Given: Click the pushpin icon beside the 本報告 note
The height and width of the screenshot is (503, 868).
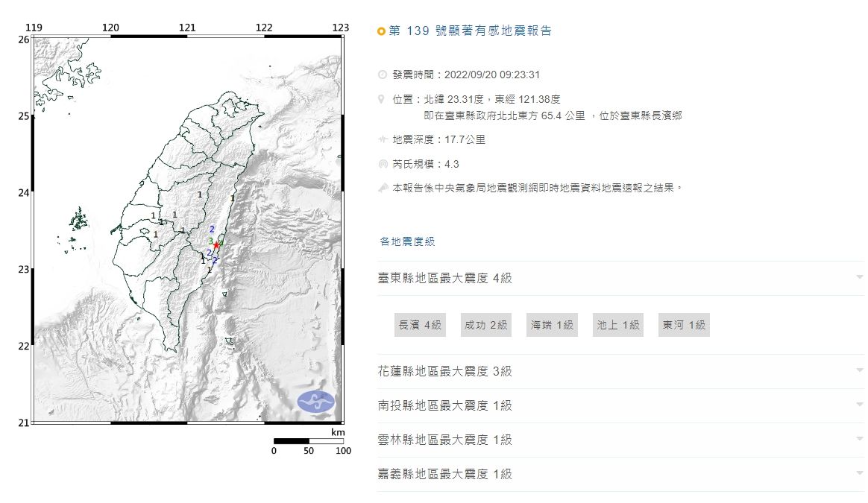Looking at the screenshot, I should coord(383,189).
